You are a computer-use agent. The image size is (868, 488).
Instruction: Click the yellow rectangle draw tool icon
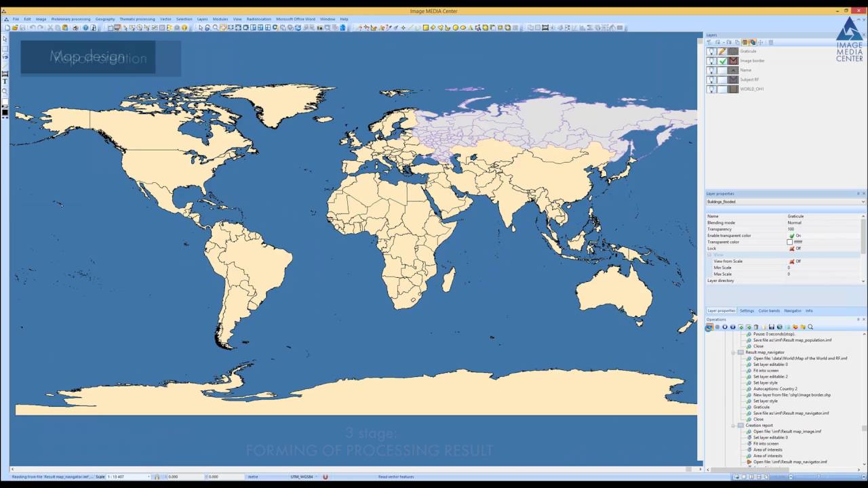click(x=426, y=28)
